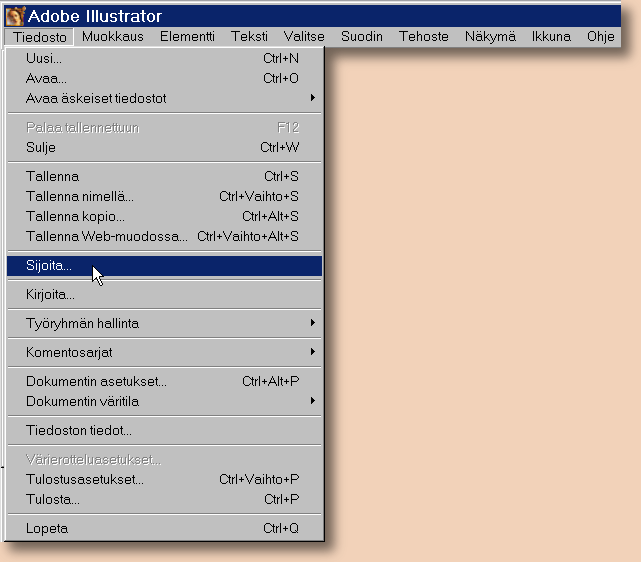Open the Muokkaus menu
The height and width of the screenshot is (562, 641).
tap(112, 37)
